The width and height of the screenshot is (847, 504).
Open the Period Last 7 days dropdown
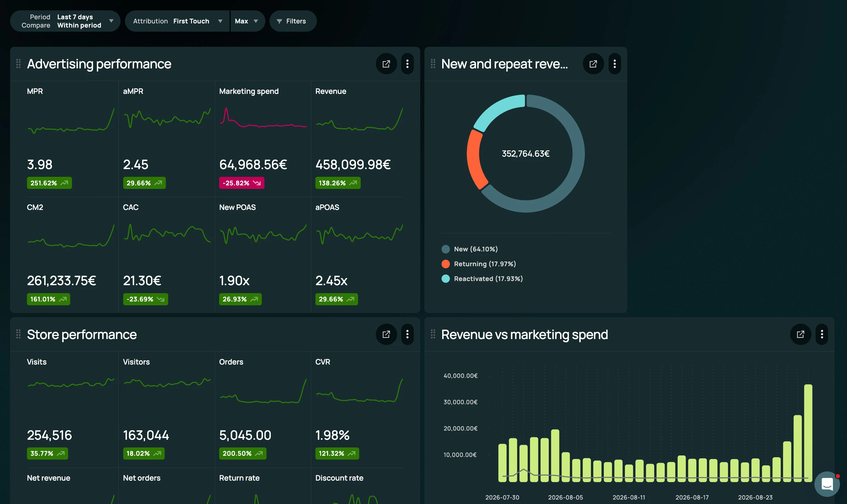coord(65,21)
